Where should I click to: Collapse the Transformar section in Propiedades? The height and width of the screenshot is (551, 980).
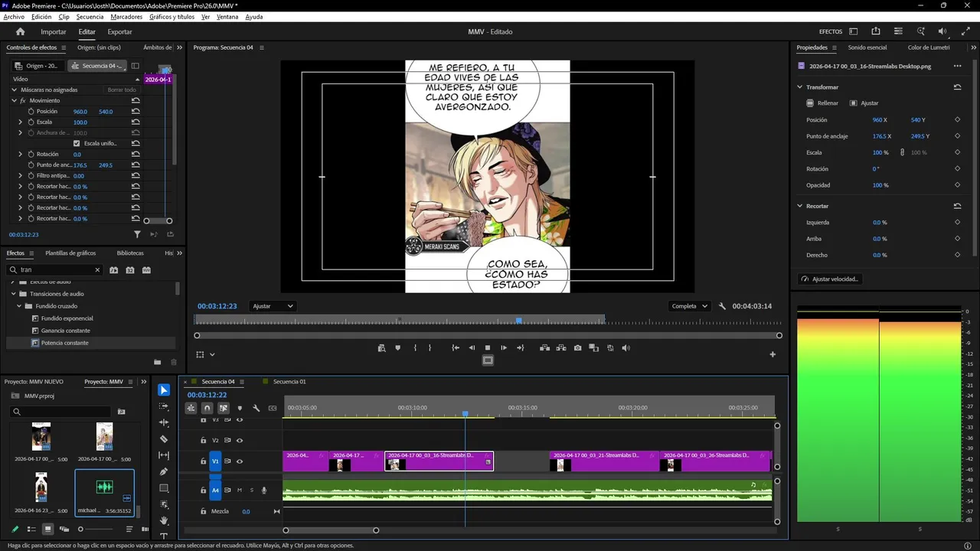coord(800,87)
